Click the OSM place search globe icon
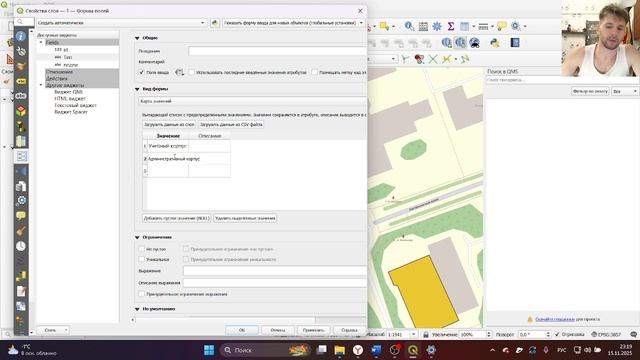Viewport: 640px width, 360px height. tap(474, 42)
